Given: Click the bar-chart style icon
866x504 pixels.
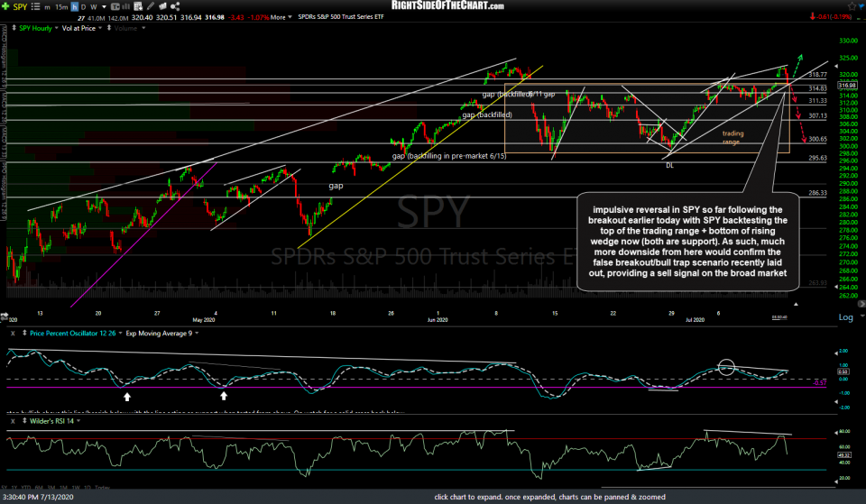Looking at the screenshot, I should (x=126, y=6).
